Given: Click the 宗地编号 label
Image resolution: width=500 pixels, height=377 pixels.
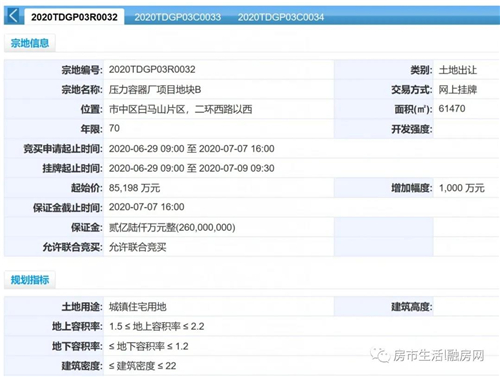Looking at the screenshot, I should pos(82,70).
